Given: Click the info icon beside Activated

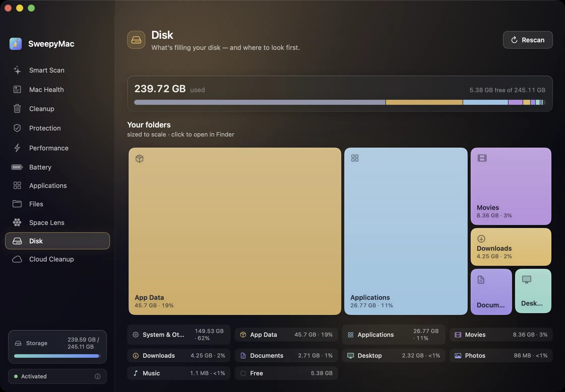Looking at the screenshot, I should [98, 376].
